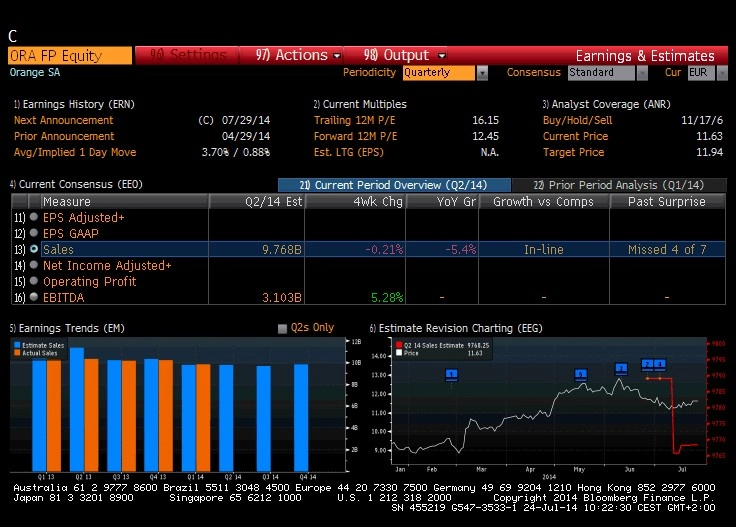Click the Target Price value 11.94
The height and width of the screenshot is (527, 736).
coord(709,152)
